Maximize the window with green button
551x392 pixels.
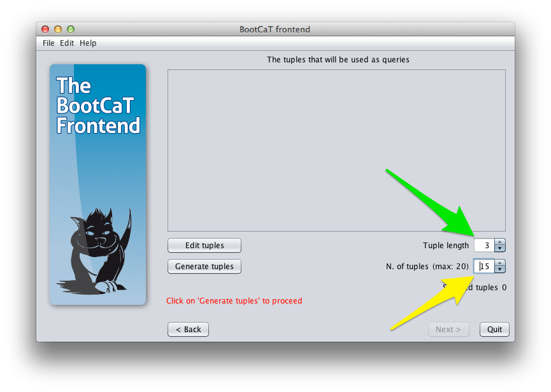tap(71, 29)
